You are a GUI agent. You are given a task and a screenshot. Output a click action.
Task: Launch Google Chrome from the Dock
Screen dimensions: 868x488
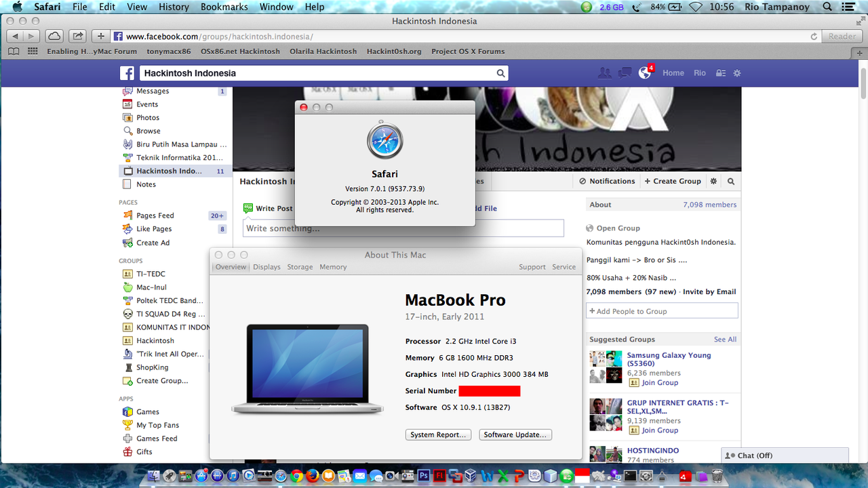(x=296, y=476)
